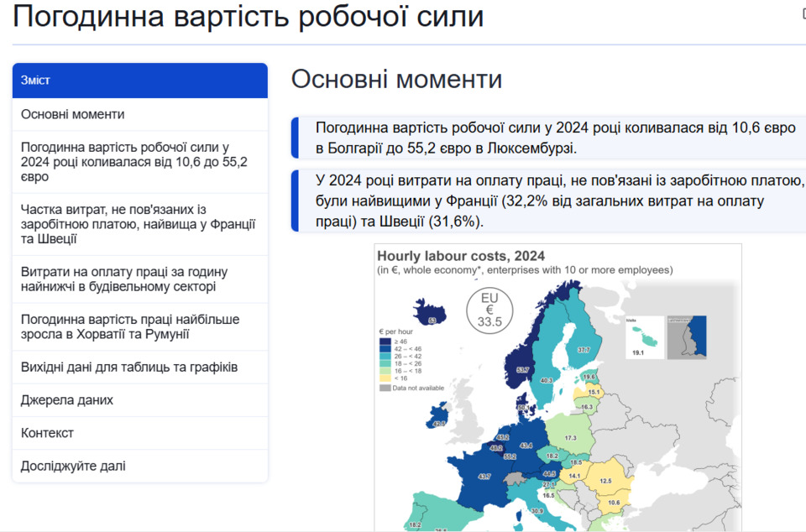Click Poland on the map labelled 17.3
The image size is (806, 532).
click(571, 439)
